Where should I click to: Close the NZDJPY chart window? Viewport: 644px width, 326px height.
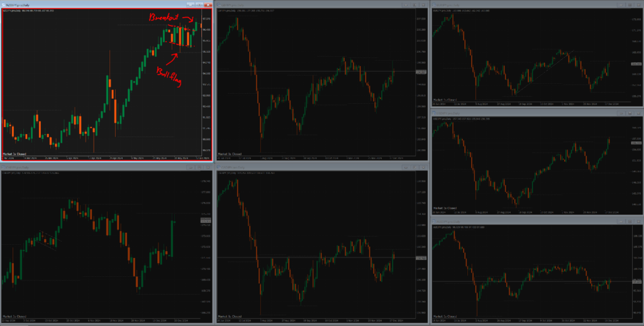[208, 5]
